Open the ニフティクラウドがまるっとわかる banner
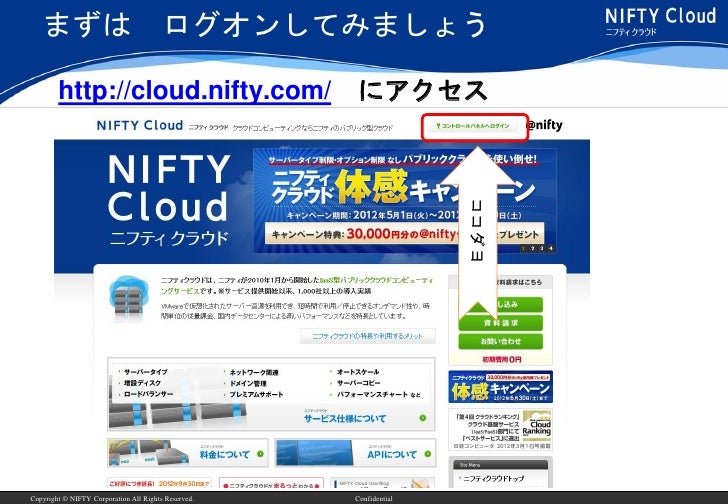 pos(272,484)
